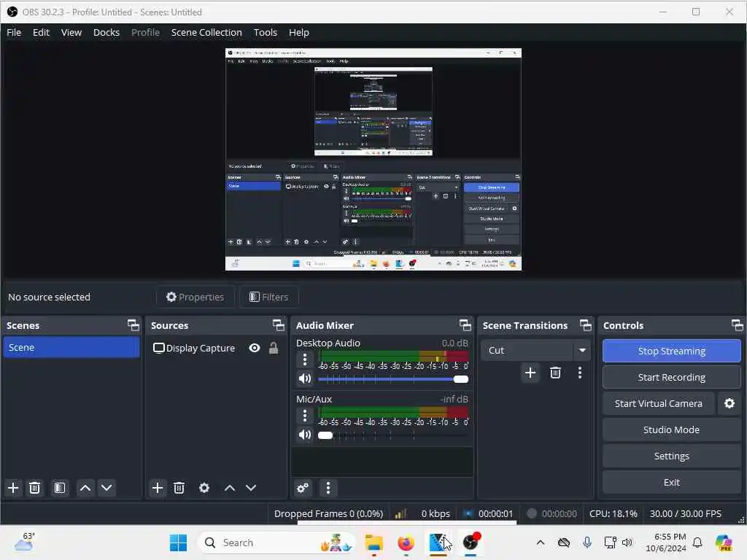
Task: Show hidden system tray icons chevron
Action: coord(541,542)
